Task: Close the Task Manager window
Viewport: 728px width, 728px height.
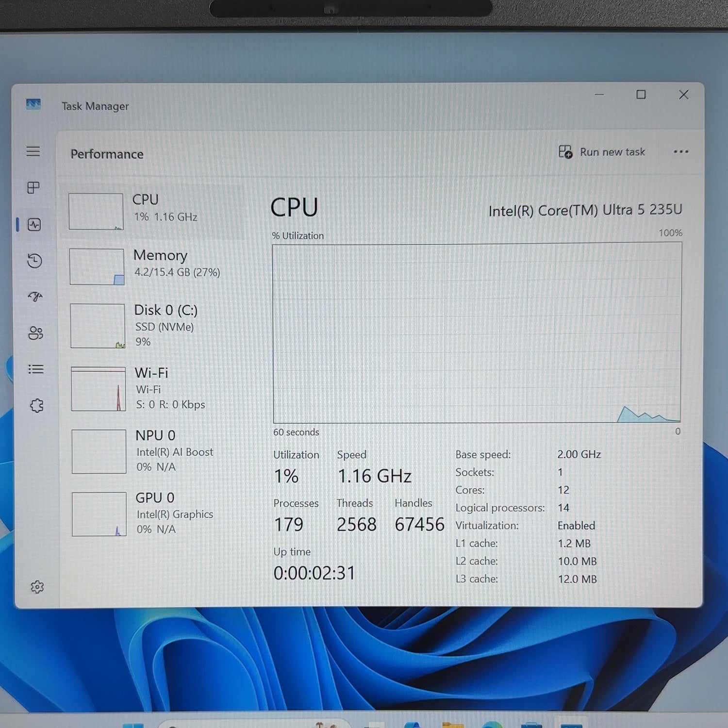Action: coord(683,95)
